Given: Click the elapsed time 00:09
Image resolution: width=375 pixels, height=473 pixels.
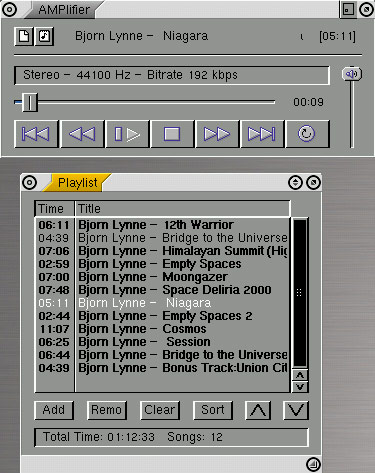Looking at the screenshot, I should pos(308,102).
